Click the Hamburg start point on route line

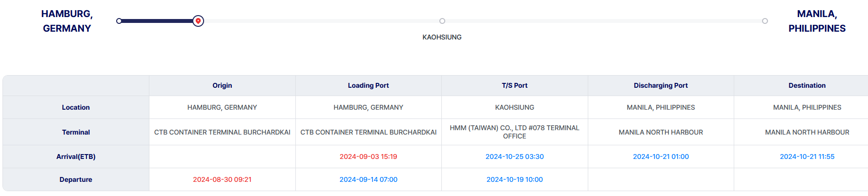pos(119,21)
